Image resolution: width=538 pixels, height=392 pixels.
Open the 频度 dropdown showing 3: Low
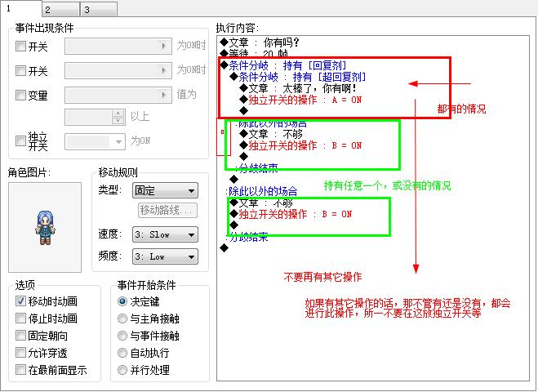point(165,256)
